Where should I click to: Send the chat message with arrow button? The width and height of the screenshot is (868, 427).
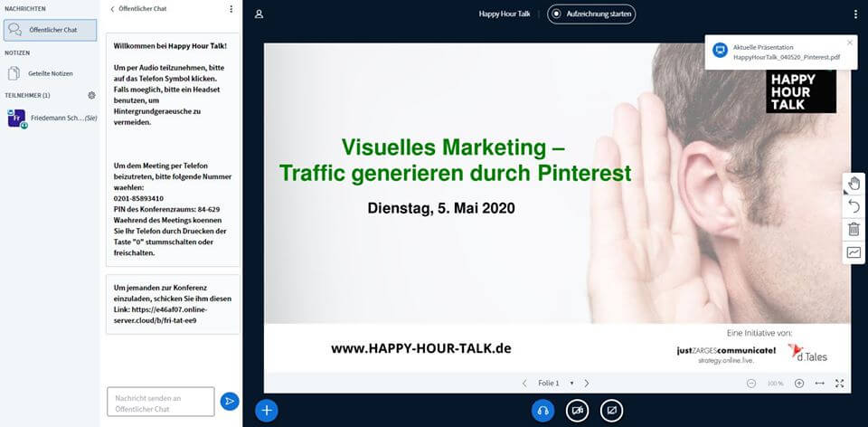coord(230,402)
